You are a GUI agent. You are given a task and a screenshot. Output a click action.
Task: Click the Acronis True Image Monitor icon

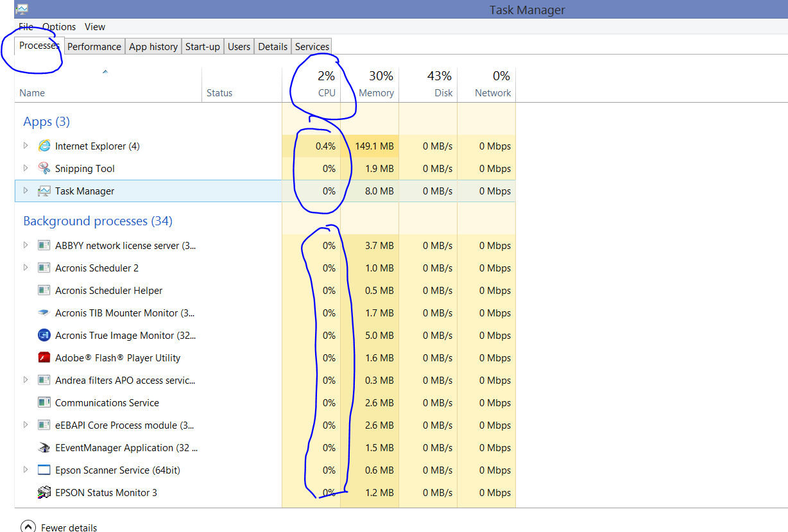point(44,335)
